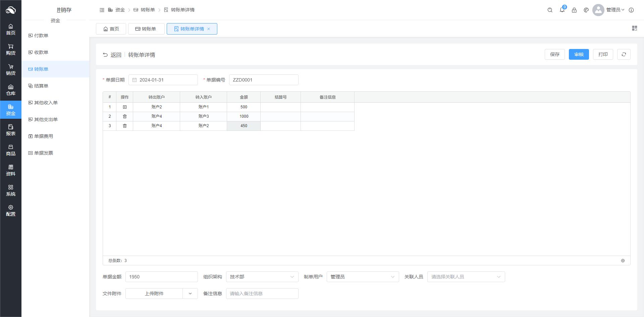Viewport: 644px width, 317px height.
Task: Click the refresh icon button
Action: [x=624, y=54]
